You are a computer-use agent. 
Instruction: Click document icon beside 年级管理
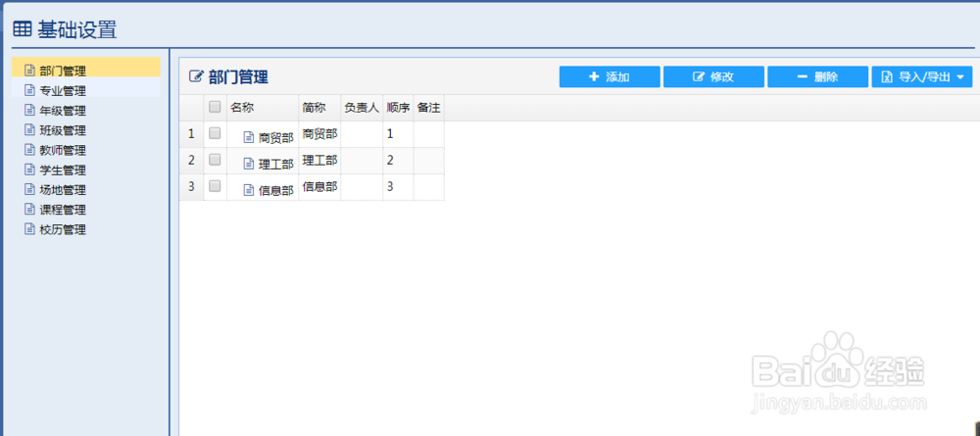pos(28,110)
